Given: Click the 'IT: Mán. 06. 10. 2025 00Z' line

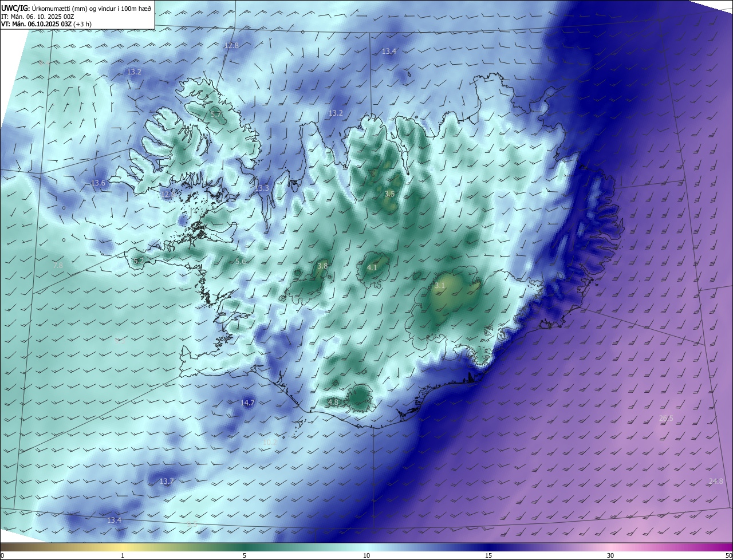Looking at the screenshot, I should click(38, 17).
